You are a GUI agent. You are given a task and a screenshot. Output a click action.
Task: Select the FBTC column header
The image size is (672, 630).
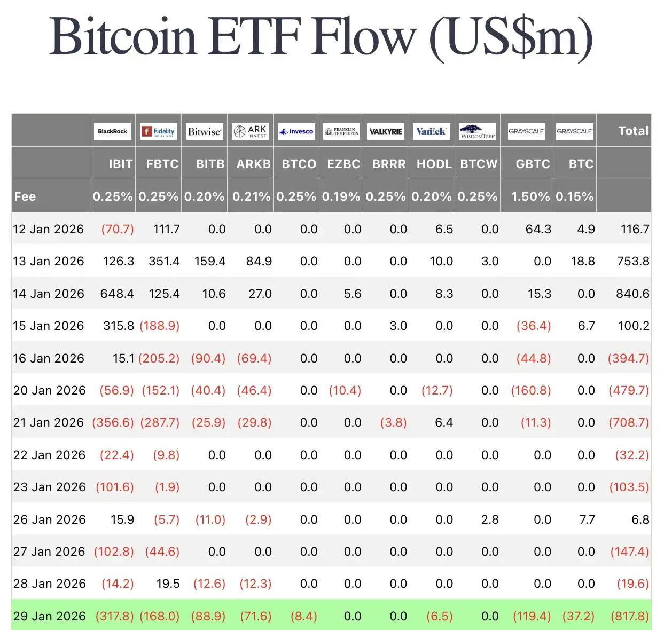162,164
